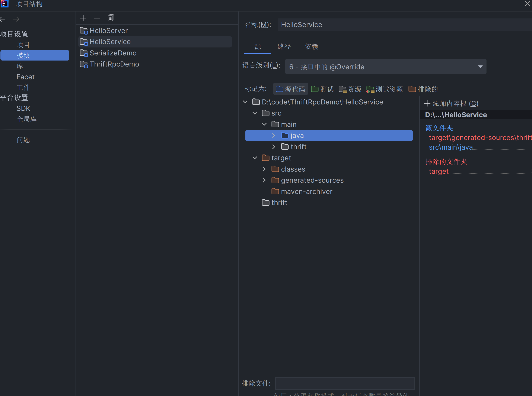Screen dimensions: 532x396
Task: Select the ThriftRpcDemo module
Action: 114,64
